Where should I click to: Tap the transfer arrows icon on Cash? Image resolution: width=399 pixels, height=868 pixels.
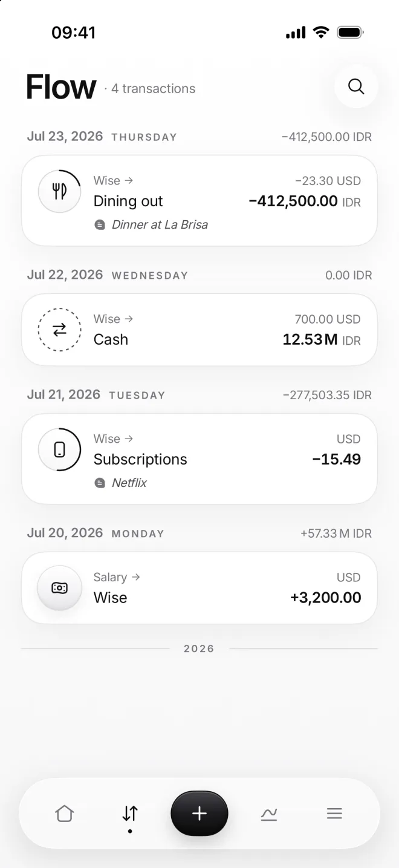click(59, 330)
